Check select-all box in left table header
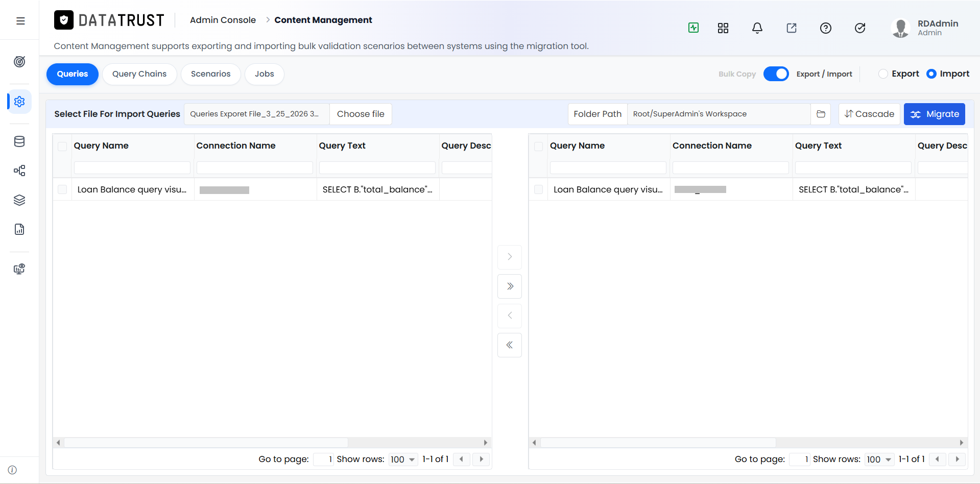Image resolution: width=980 pixels, height=484 pixels. point(62,147)
